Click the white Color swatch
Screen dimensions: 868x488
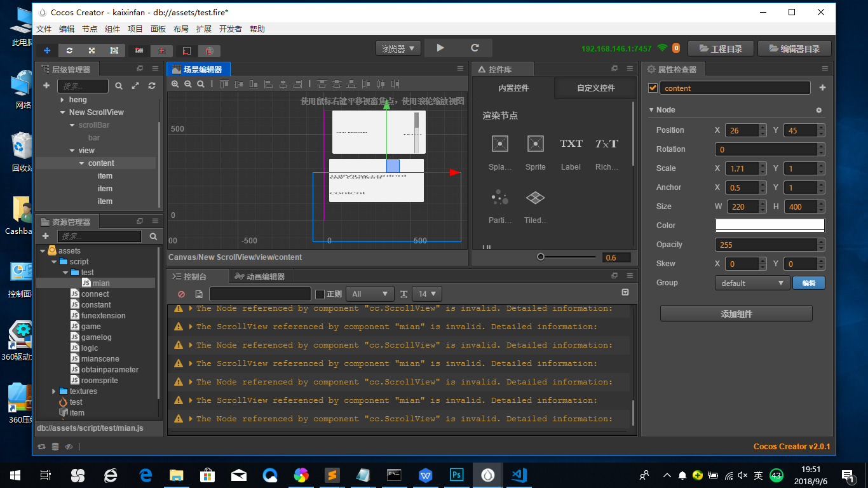[x=770, y=226]
